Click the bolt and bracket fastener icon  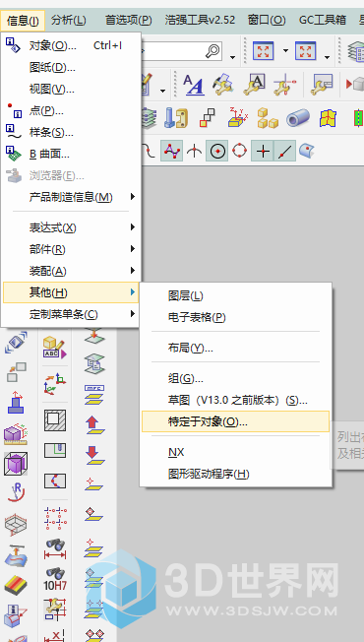[x=176, y=118]
